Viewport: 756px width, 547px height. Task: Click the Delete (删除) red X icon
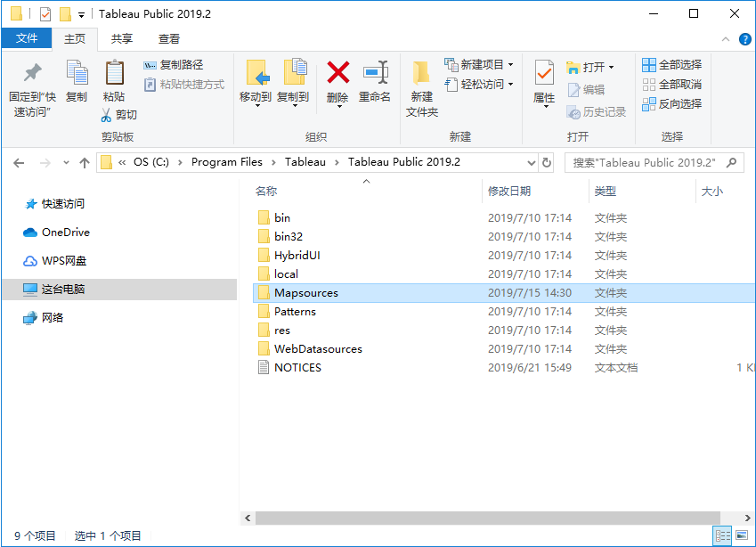pos(337,73)
